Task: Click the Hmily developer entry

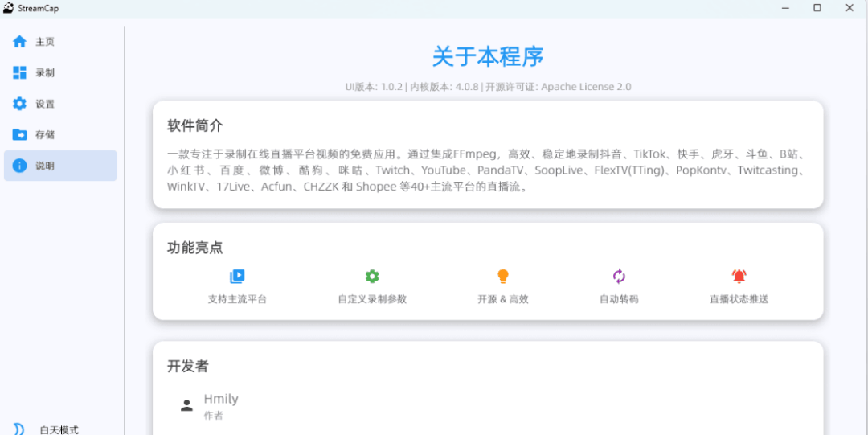Action: pos(221,400)
